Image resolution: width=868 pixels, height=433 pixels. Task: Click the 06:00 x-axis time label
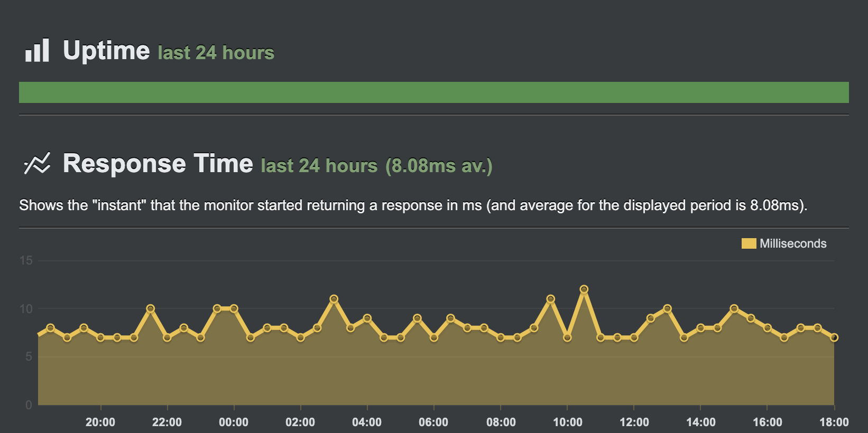pos(433,422)
